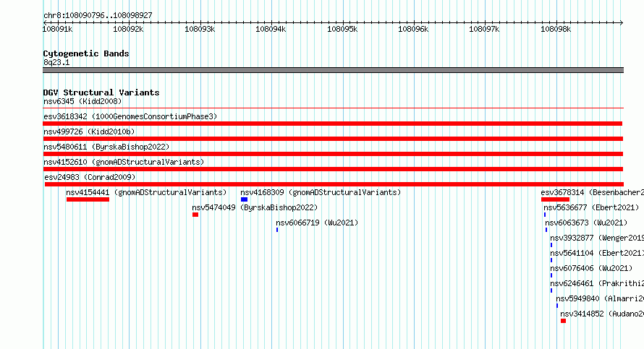Click the red bar beneath nsv4152610

[333, 169]
